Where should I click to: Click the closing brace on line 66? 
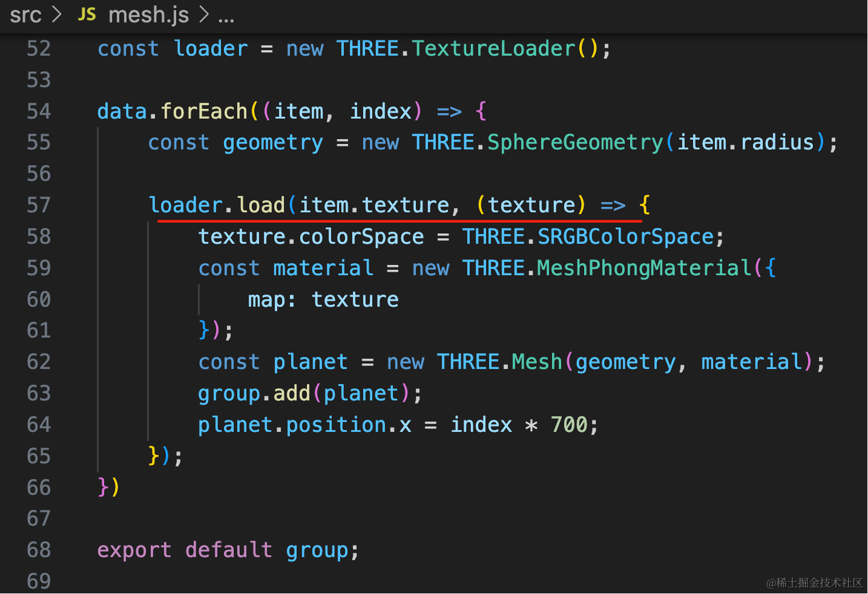point(103,487)
